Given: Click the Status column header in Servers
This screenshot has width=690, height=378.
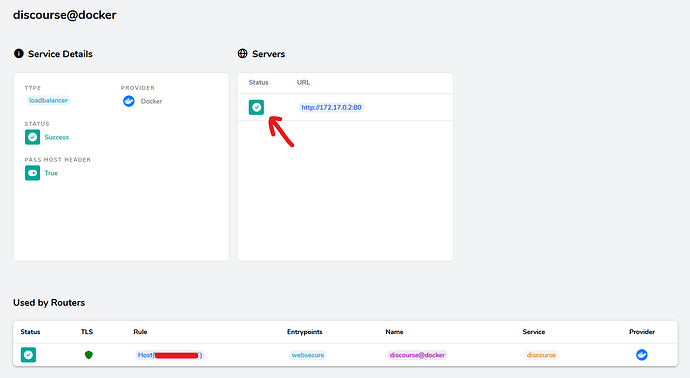Looking at the screenshot, I should click(258, 82).
